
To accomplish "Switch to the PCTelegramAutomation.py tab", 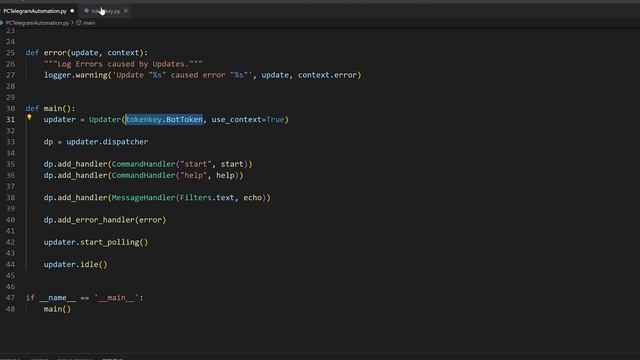I will [x=35, y=11].
